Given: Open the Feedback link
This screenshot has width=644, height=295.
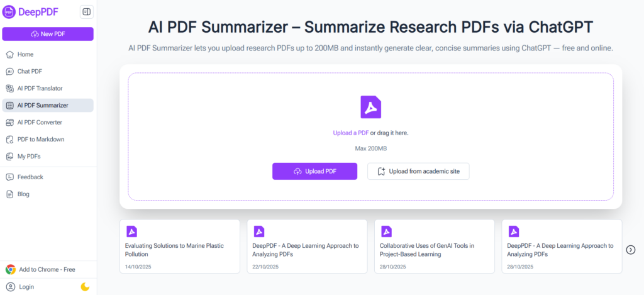Looking at the screenshot, I should point(48,177).
